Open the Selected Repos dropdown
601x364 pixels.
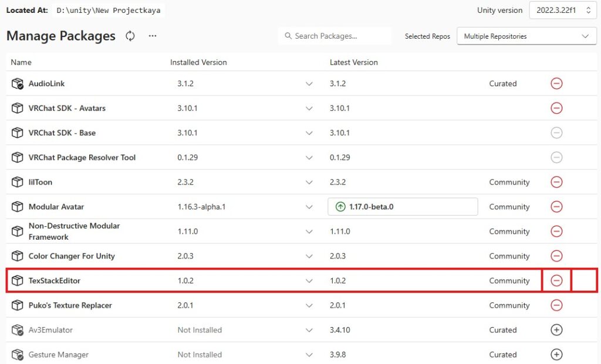526,36
